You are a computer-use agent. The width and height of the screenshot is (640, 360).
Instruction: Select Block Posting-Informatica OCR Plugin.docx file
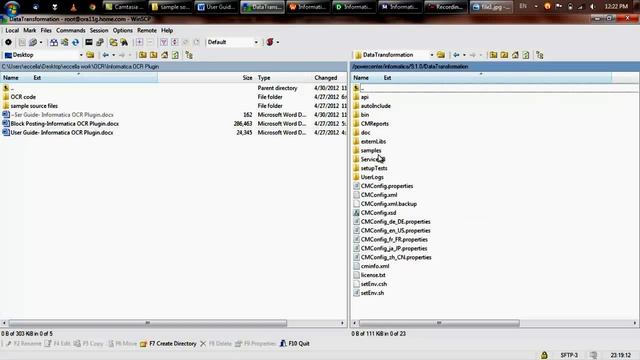tap(64, 124)
